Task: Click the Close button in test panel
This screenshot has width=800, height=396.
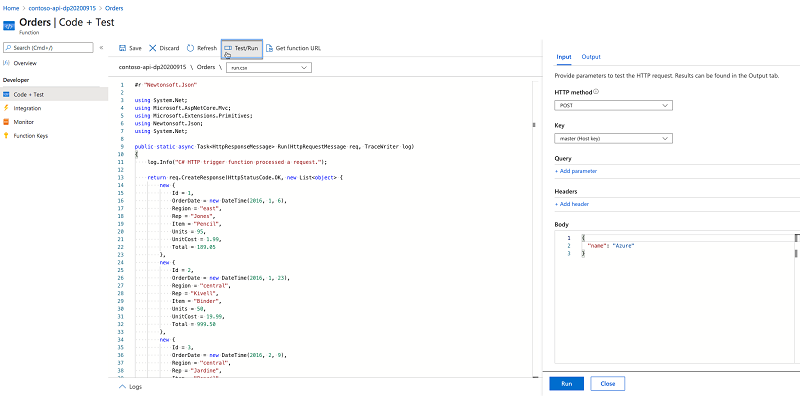Action: [608, 384]
